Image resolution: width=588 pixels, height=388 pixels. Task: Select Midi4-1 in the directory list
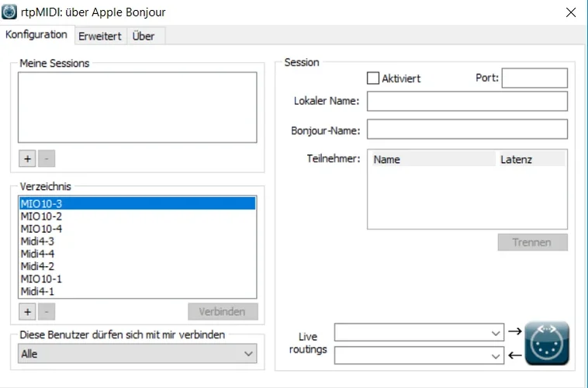click(x=137, y=291)
